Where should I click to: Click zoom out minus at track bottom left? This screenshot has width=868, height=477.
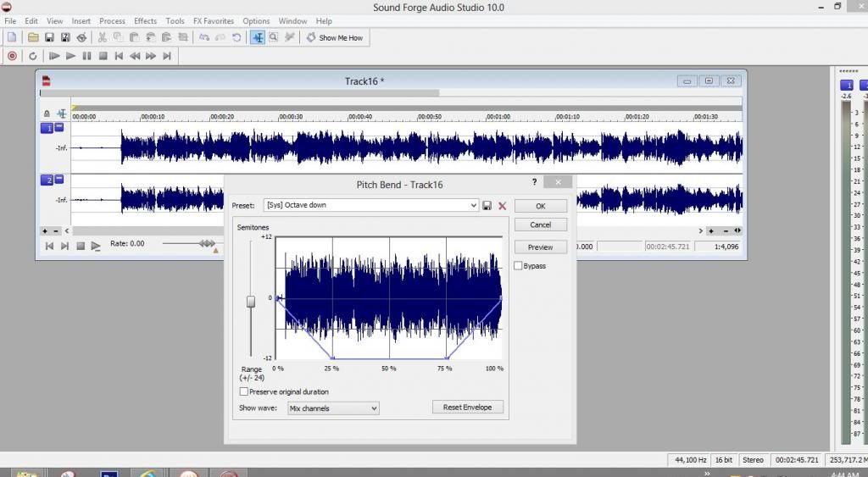point(56,230)
